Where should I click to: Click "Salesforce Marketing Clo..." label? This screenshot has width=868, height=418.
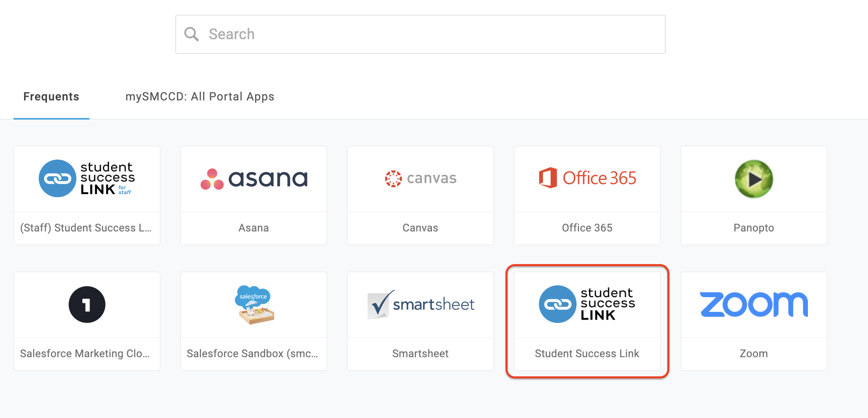click(85, 354)
